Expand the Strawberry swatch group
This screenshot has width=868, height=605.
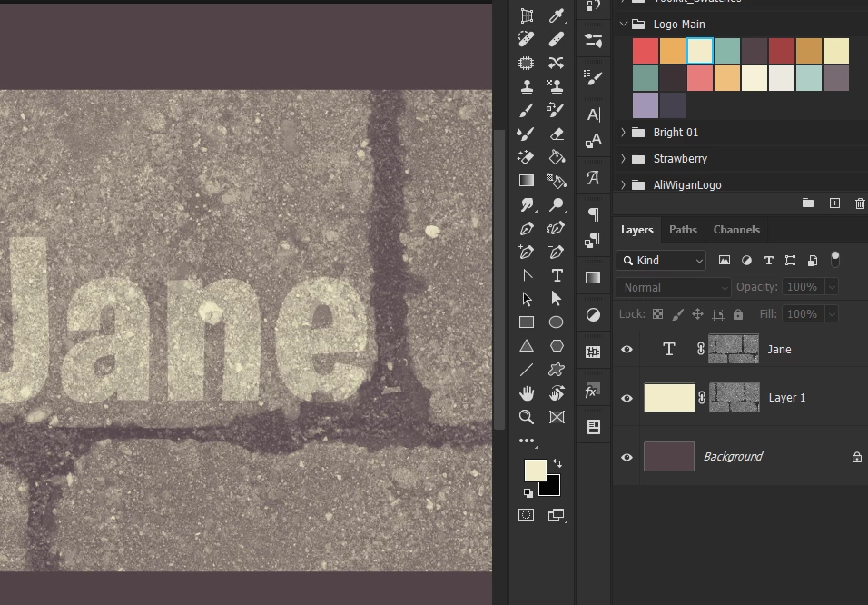pos(624,158)
